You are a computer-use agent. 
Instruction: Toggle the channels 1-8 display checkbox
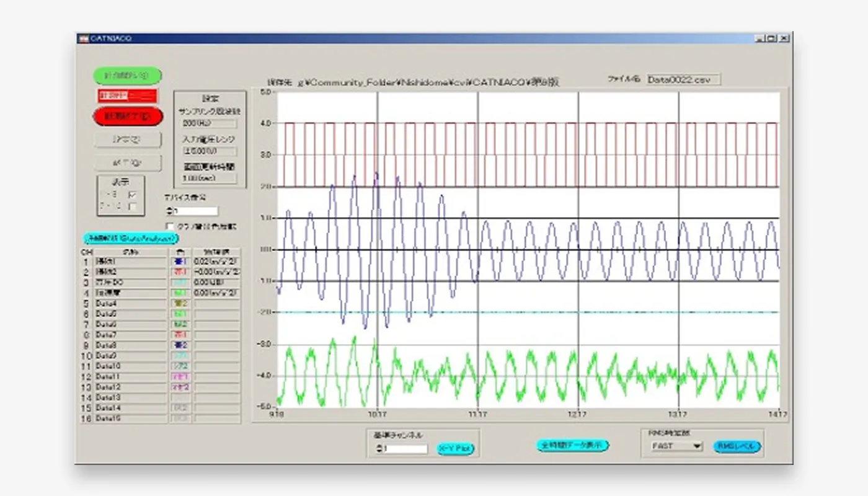click(x=133, y=195)
